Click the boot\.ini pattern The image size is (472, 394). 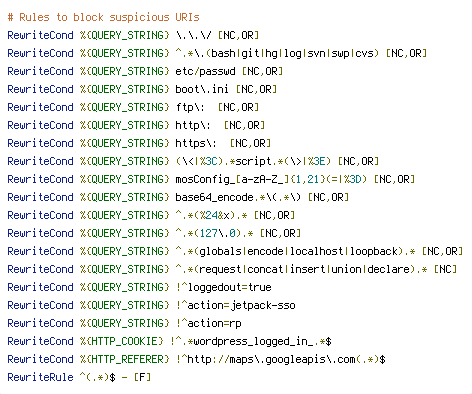click(202, 89)
